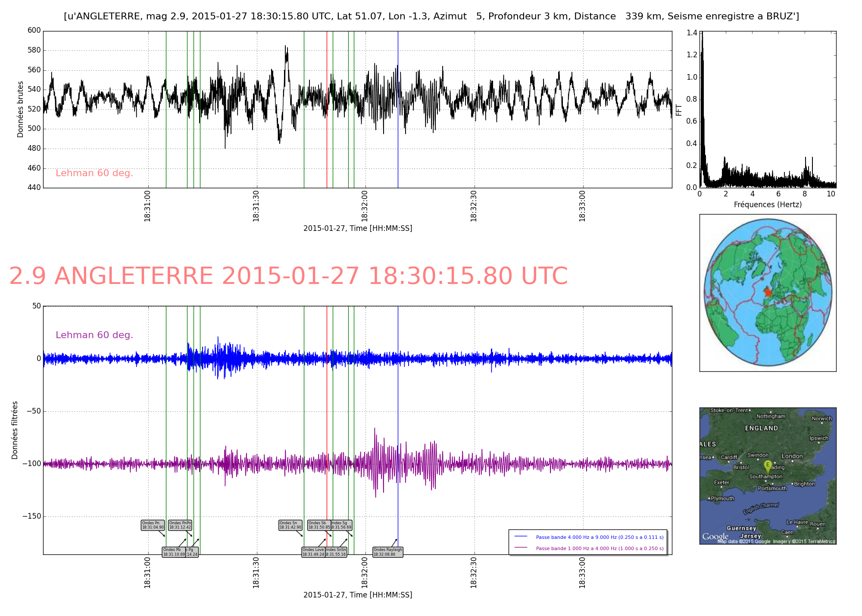This screenshot has height=616, width=862.
Task: Click the Google logo on the map
Action: click(715, 537)
